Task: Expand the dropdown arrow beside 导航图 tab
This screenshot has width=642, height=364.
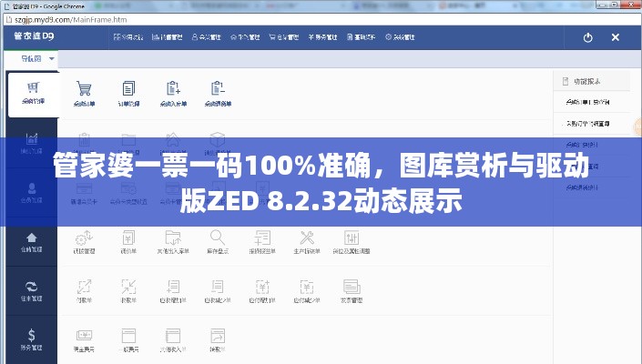Action: (x=52, y=58)
